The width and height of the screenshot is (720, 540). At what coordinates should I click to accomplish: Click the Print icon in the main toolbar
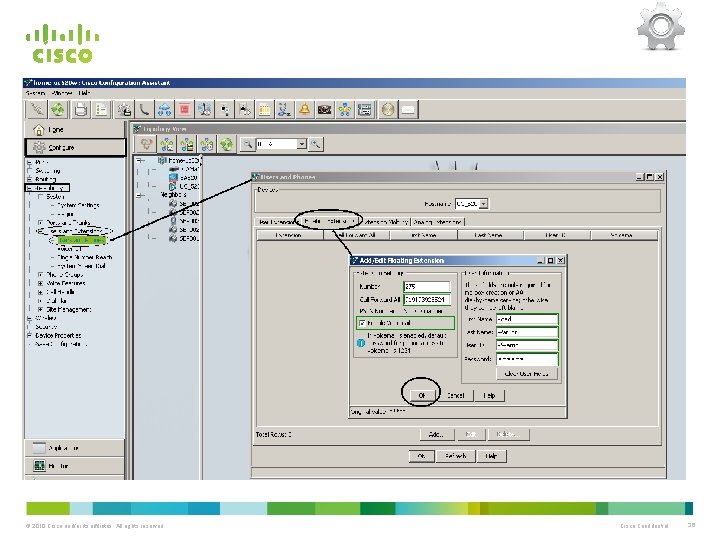[x=81, y=110]
